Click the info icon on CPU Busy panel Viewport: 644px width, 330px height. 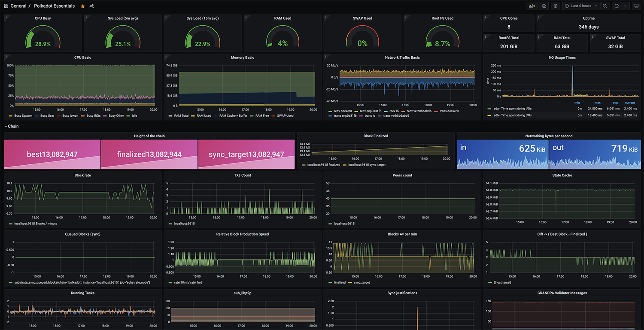pyautogui.click(x=6, y=17)
